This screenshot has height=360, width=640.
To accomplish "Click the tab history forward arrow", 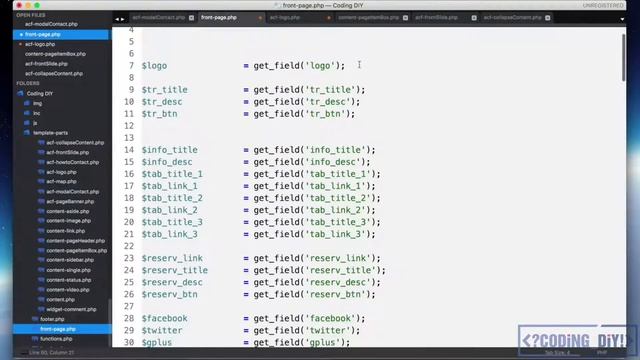I will (122, 19).
